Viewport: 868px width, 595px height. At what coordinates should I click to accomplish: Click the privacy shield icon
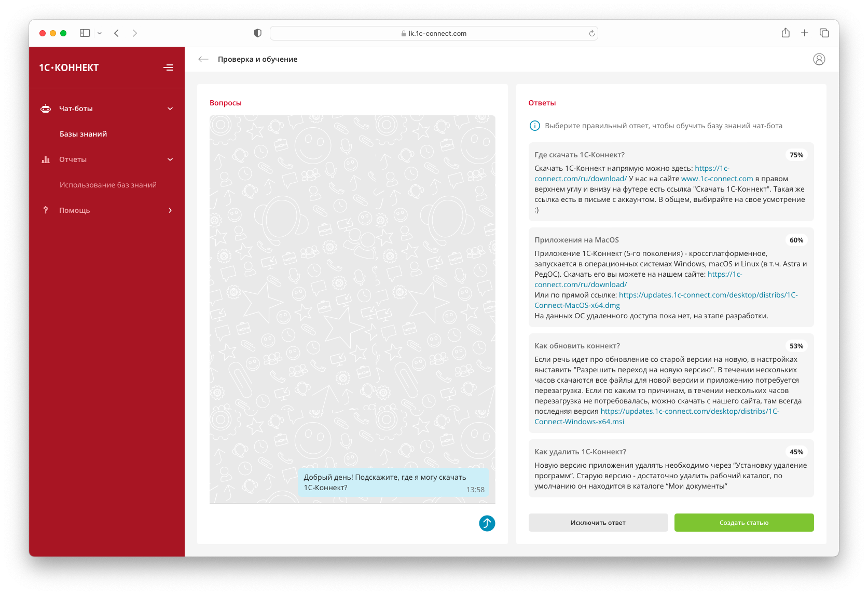tap(257, 33)
